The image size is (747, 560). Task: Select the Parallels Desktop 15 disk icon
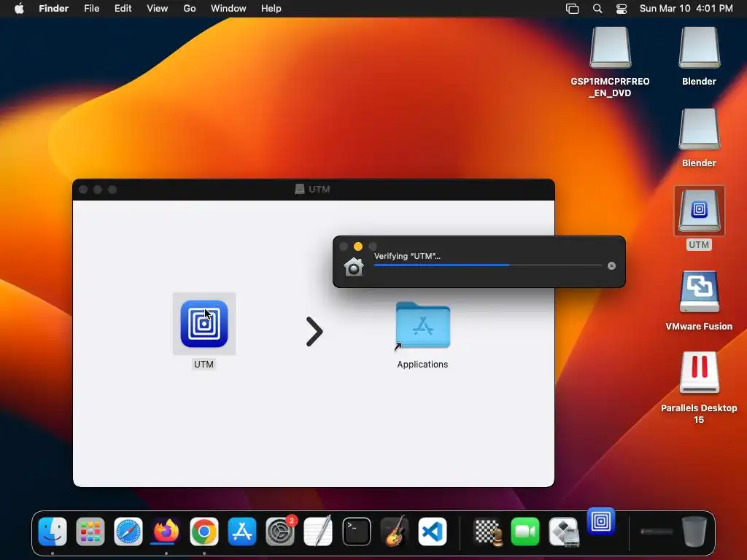point(699,373)
